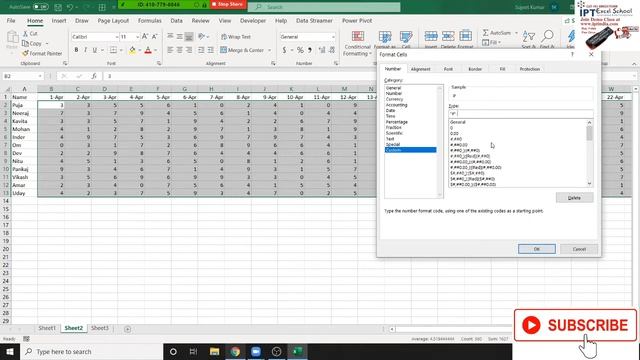Toggle Wrap Text
The height and width of the screenshot is (360, 640).
(236, 37)
